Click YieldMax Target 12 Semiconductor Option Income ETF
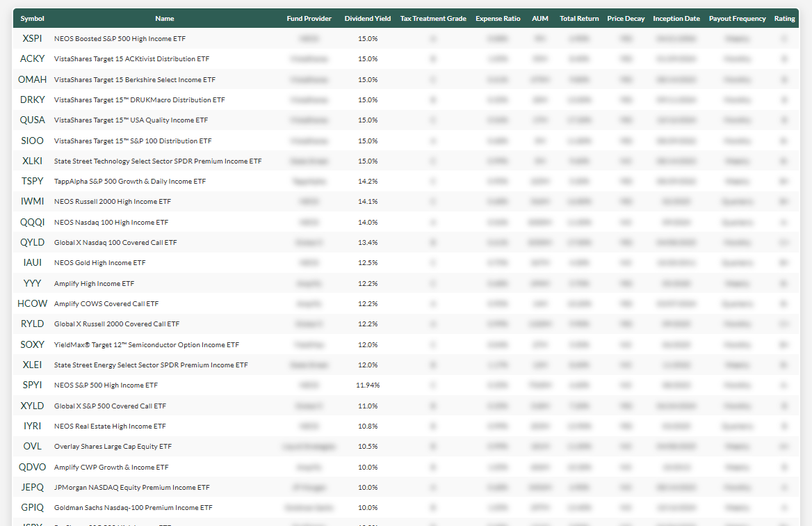812x526 pixels. (x=147, y=344)
